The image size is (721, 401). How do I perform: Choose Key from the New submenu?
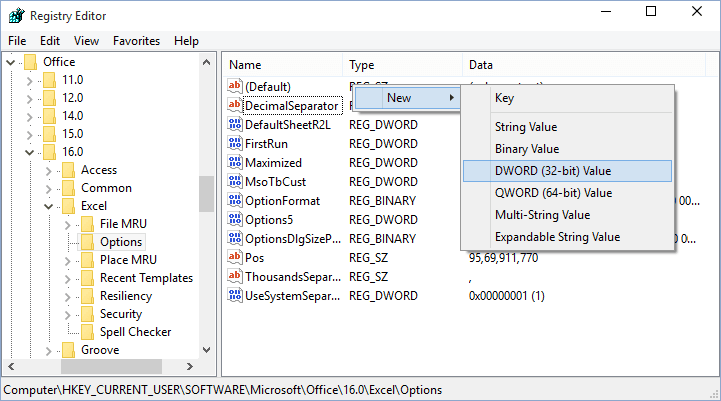(x=567, y=98)
